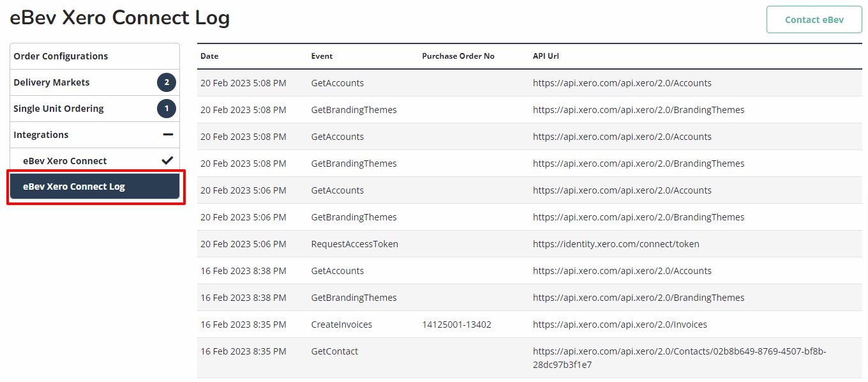868x382 pixels.
Task: Click the Invoices API URL
Action: point(620,325)
